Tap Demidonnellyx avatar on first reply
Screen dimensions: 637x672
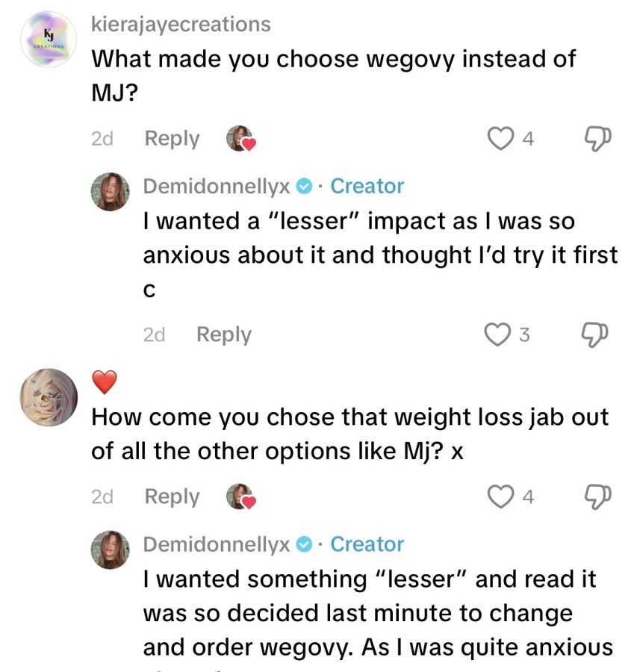point(111,192)
